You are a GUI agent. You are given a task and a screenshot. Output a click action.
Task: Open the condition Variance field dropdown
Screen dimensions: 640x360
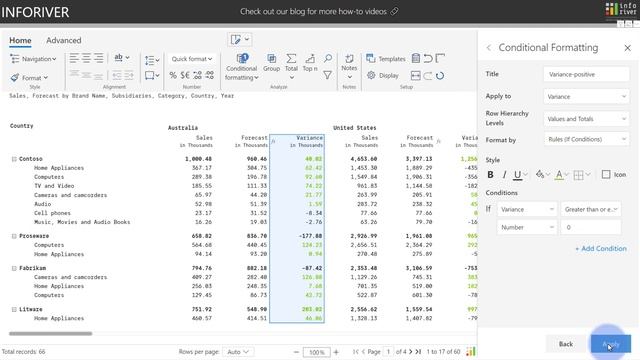coord(527,209)
